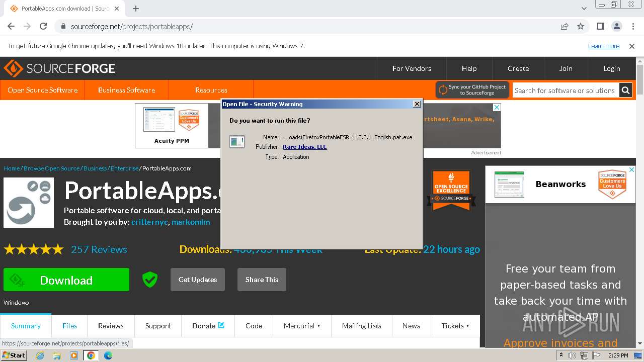Switch to the Reviews tab
Screen dimensions: 644x362
pyautogui.click(x=111, y=326)
